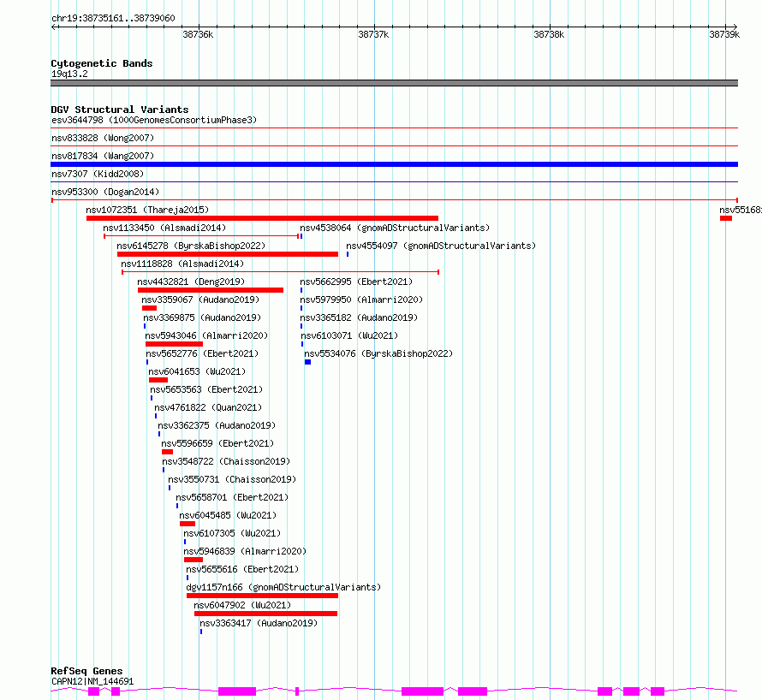Screen dimensions: 762x700
Task: Click nsv3550731 (Chaisson2019) label
Action: tap(232, 479)
